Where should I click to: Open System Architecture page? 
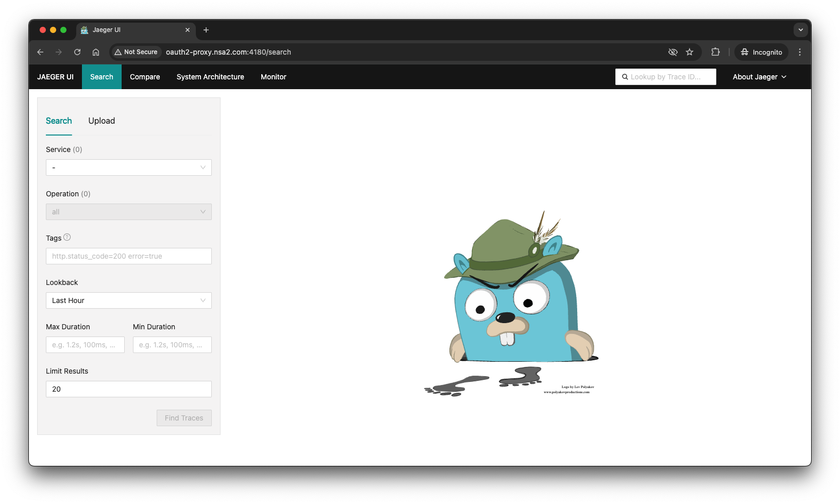[x=210, y=77]
